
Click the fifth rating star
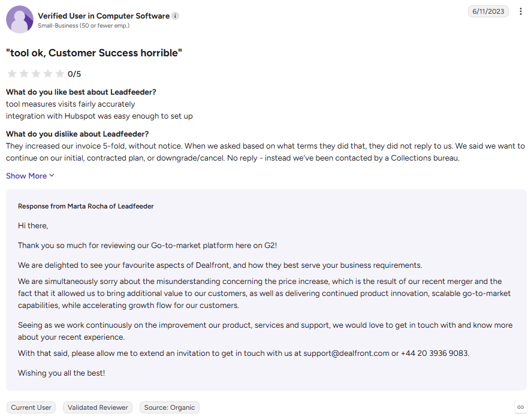(60, 74)
